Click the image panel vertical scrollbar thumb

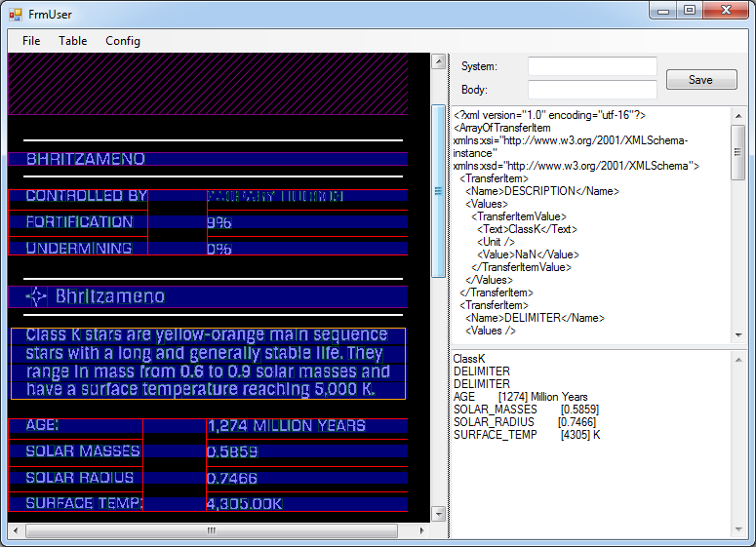pos(438,191)
